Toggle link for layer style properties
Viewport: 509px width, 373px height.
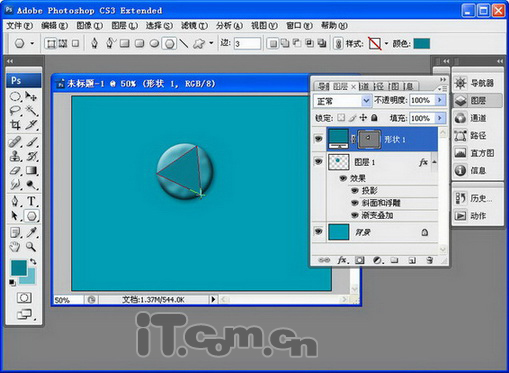point(338,43)
